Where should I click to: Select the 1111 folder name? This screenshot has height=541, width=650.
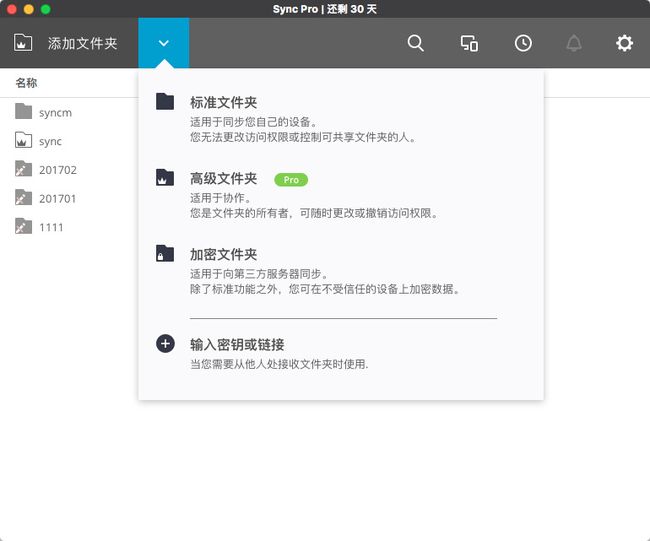click(51, 227)
